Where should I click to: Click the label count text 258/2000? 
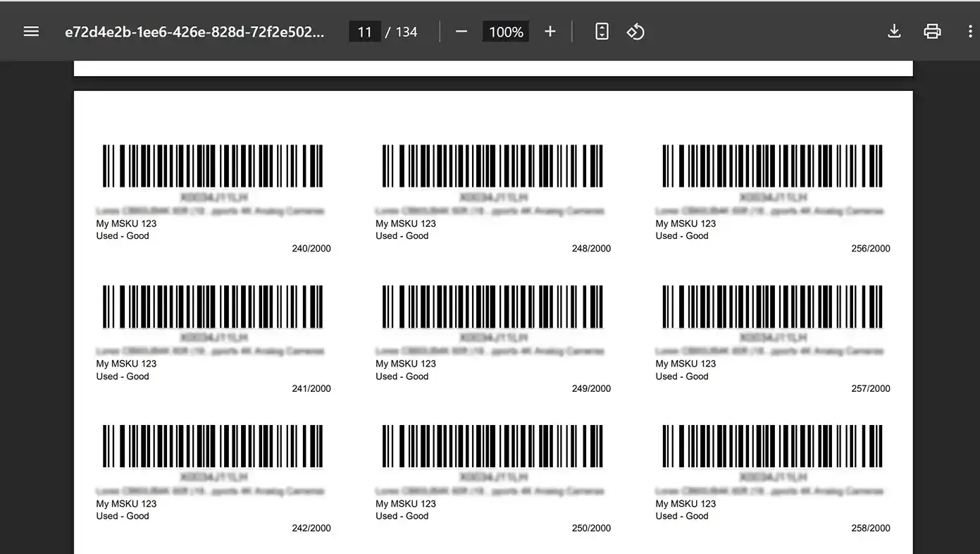[871, 528]
